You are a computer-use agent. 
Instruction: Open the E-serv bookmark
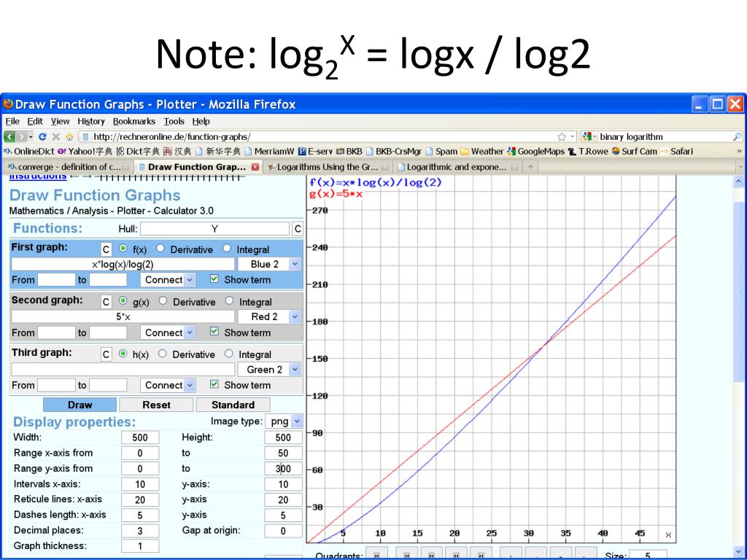[x=315, y=152]
